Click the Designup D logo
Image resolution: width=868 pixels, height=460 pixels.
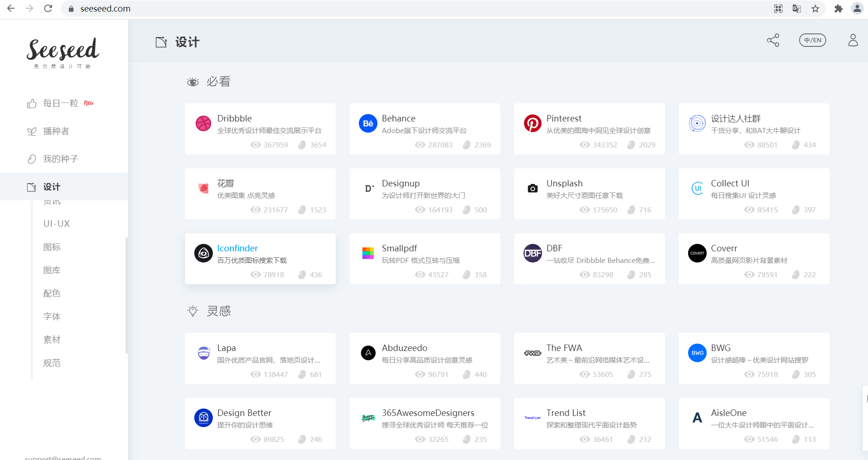(x=369, y=188)
